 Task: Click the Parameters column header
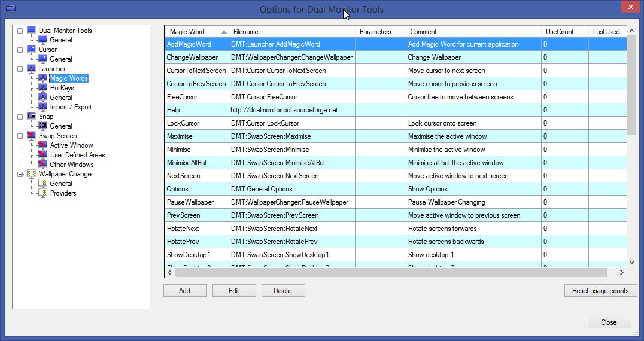click(380, 32)
